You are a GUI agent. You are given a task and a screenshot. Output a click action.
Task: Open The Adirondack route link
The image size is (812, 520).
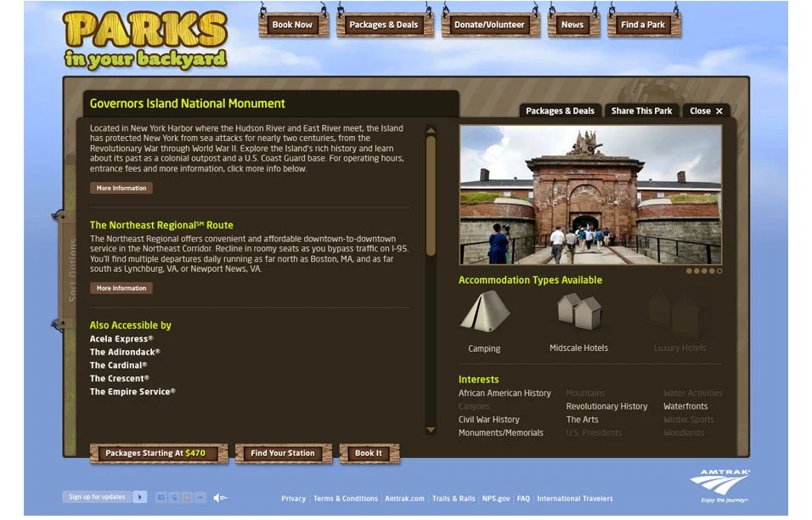coord(125,353)
